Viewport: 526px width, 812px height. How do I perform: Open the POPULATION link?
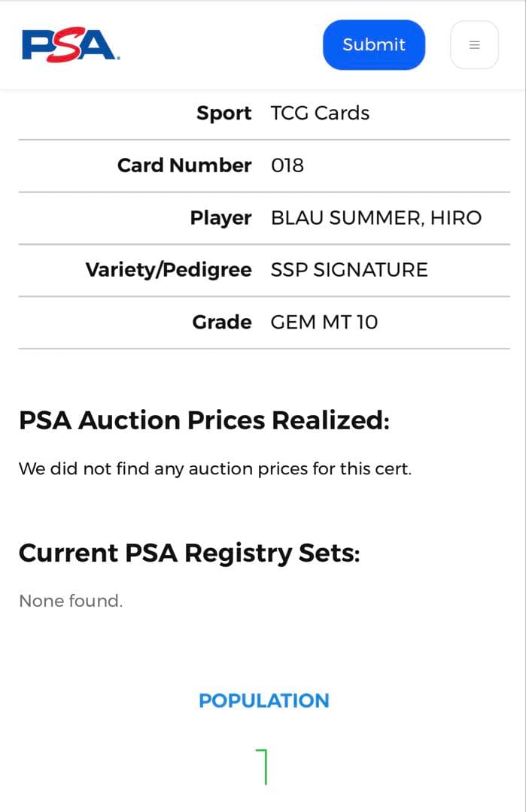click(263, 701)
